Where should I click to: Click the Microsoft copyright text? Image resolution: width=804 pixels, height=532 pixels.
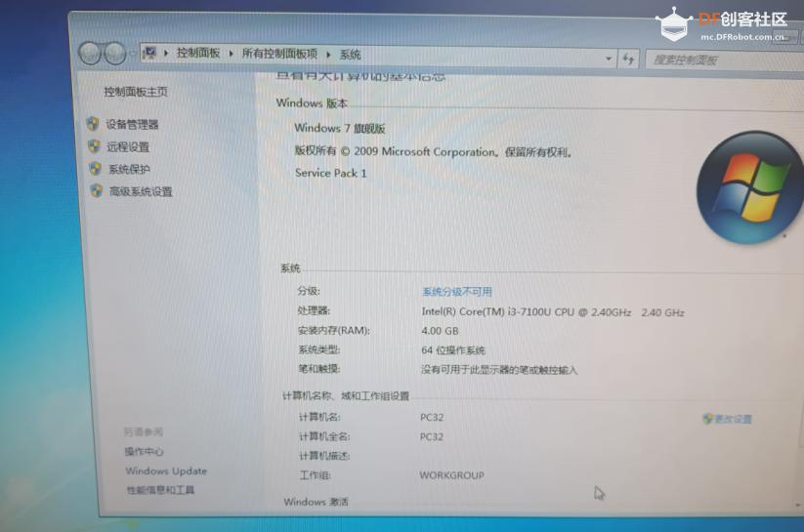[x=434, y=151]
